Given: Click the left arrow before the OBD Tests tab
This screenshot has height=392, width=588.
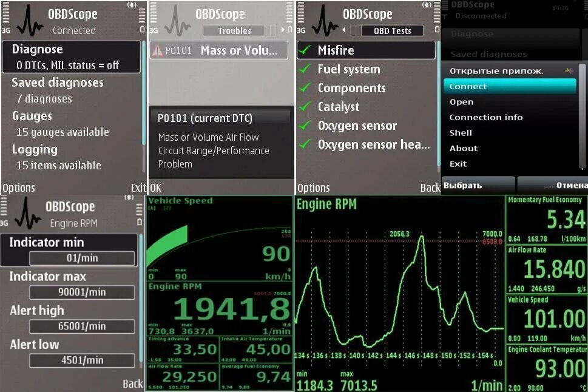Looking at the screenshot, I should (344, 30).
